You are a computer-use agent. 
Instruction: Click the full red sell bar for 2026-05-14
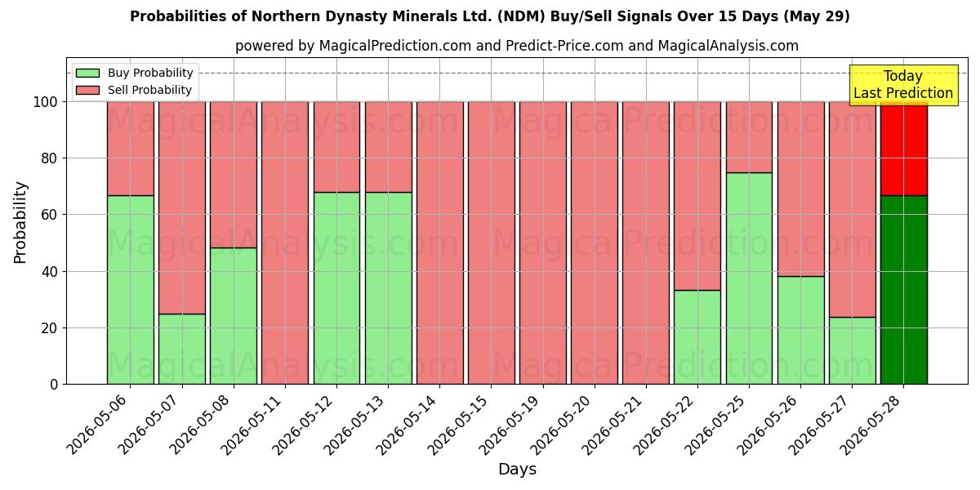tap(439, 243)
